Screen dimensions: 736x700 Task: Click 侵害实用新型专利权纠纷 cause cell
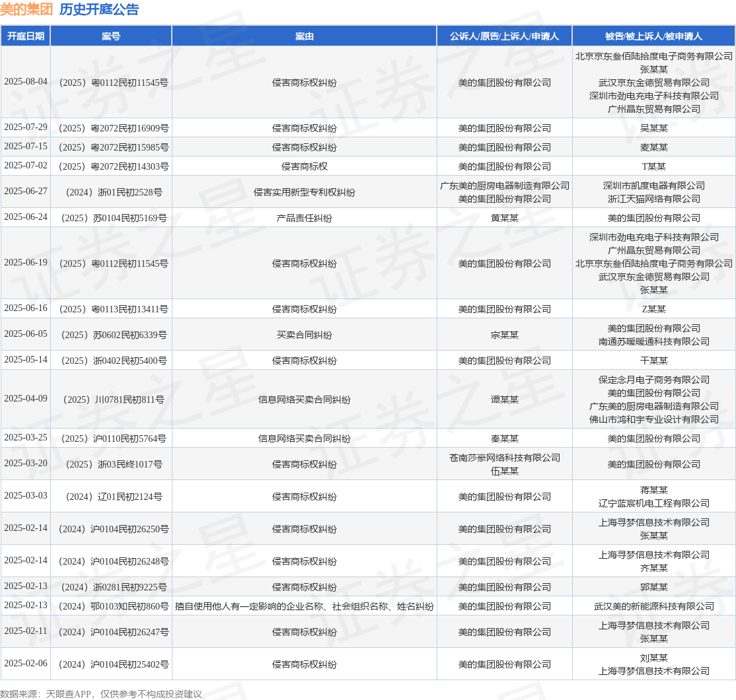coord(304,192)
